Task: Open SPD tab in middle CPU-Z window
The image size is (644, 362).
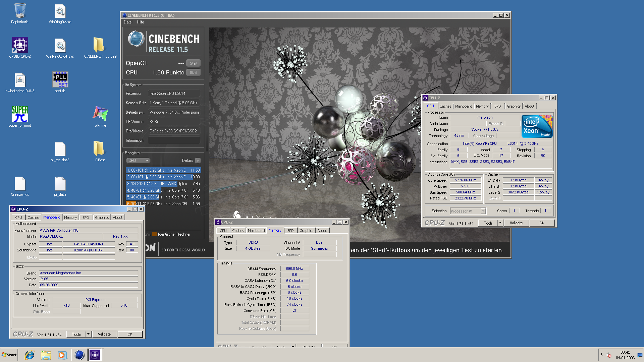Action: point(290,231)
